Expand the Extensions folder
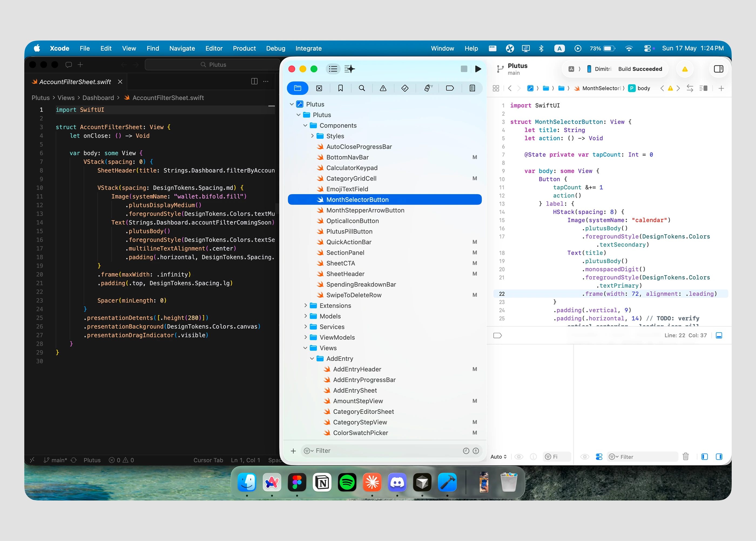The image size is (756, 541). pos(305,306)
